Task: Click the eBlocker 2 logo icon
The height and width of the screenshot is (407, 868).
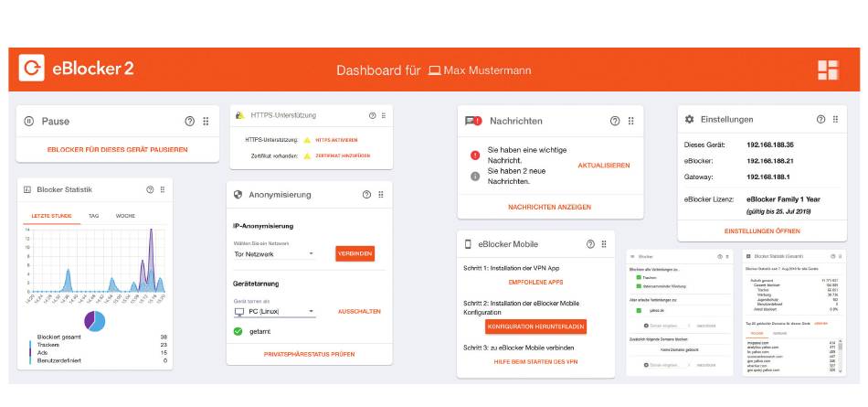Action: [32, 68]
